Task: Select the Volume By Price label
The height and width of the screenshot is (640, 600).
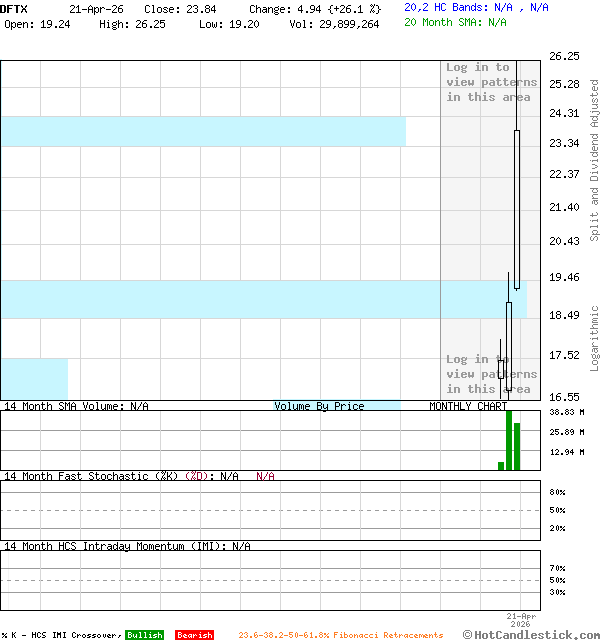Action: (x=319, y=406)
